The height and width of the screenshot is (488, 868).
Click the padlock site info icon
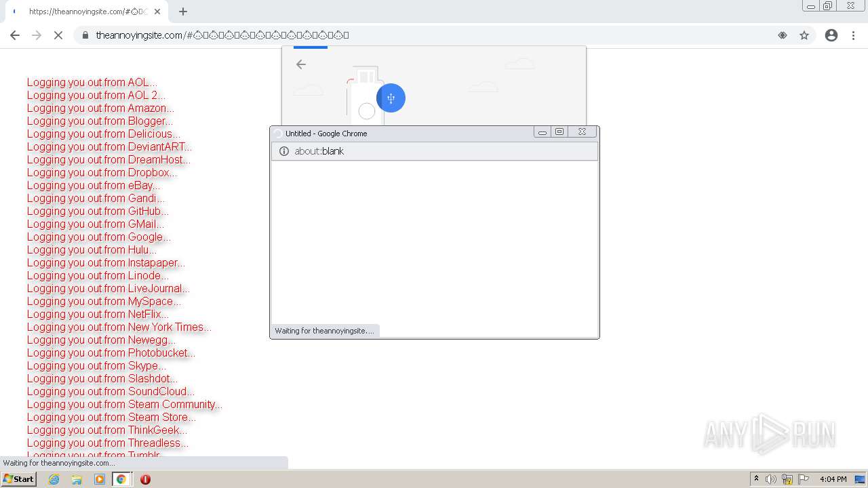coord(85,35)
